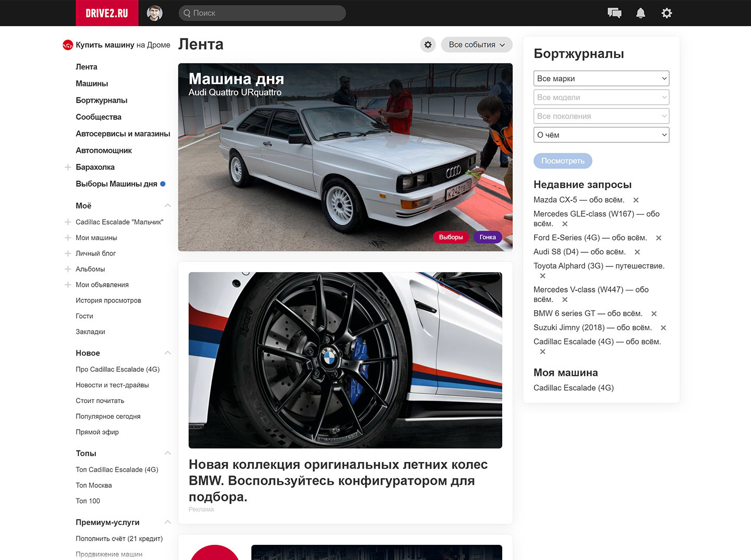Open Пополнить счёт (21 кредит) link
The width and height of the screenshot is (751, 560).
coord(119,539)
